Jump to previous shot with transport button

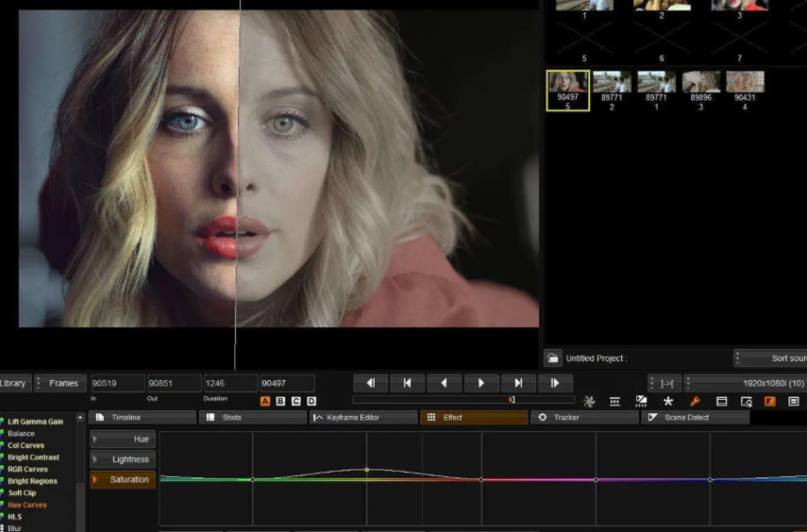coord(407,383)
